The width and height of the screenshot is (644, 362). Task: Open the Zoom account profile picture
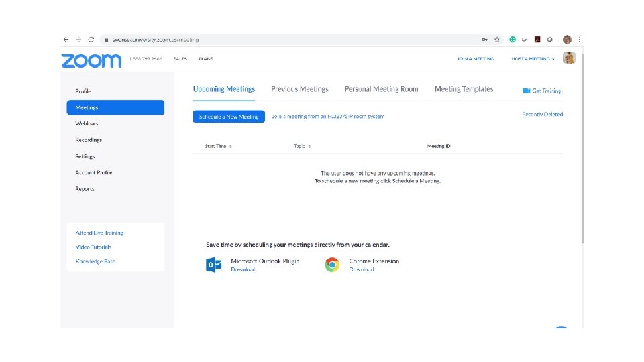pos(569,58)
